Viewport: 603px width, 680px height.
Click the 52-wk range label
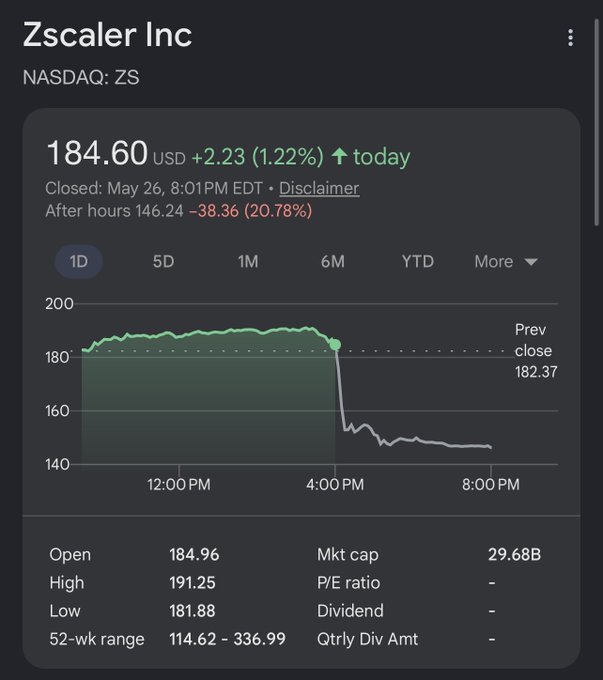[97, 639]
